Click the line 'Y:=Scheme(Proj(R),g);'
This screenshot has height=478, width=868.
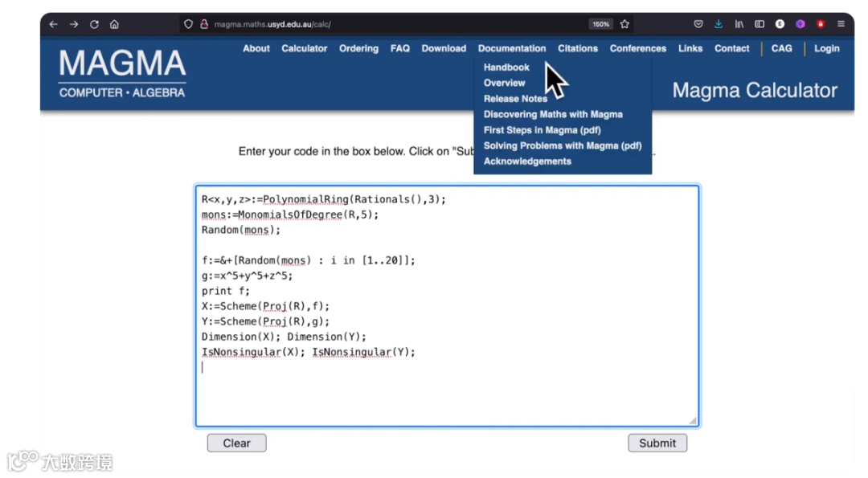point(265,321)
